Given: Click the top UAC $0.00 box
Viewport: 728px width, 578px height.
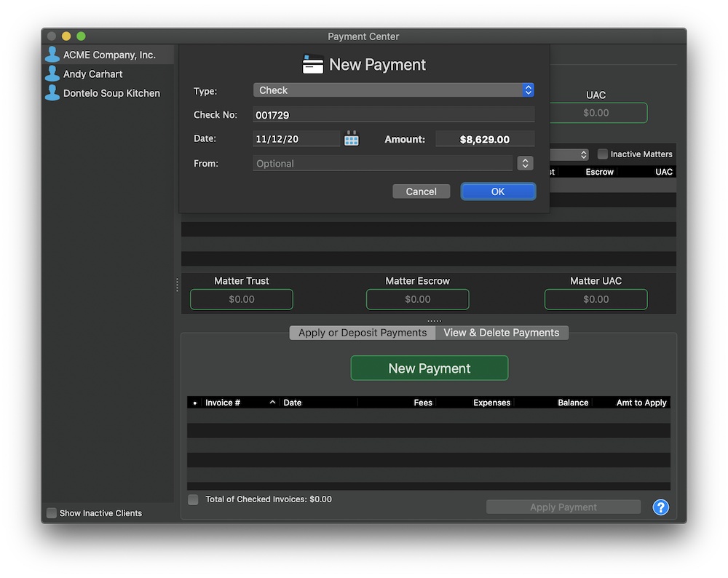Looking at the screenshot, I should coord(598,112).
